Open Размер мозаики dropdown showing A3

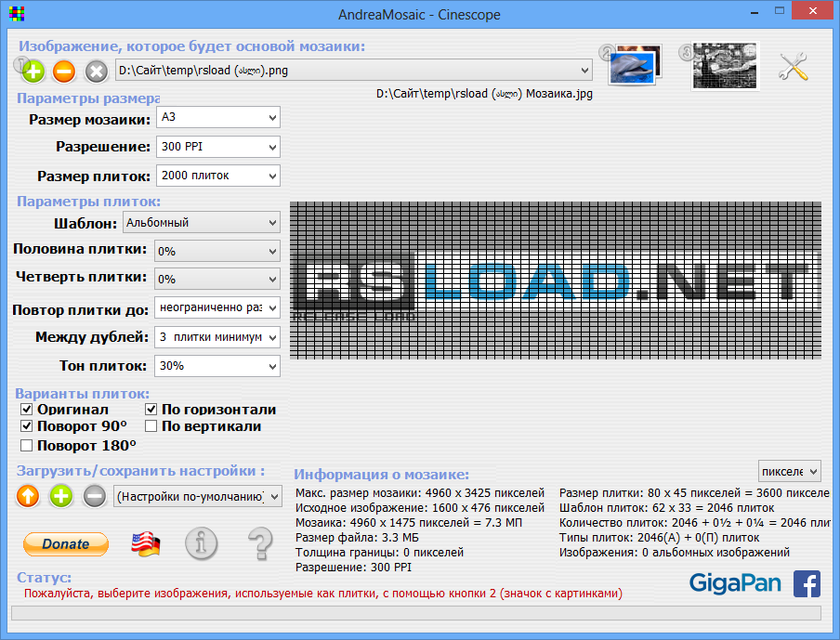218,117
